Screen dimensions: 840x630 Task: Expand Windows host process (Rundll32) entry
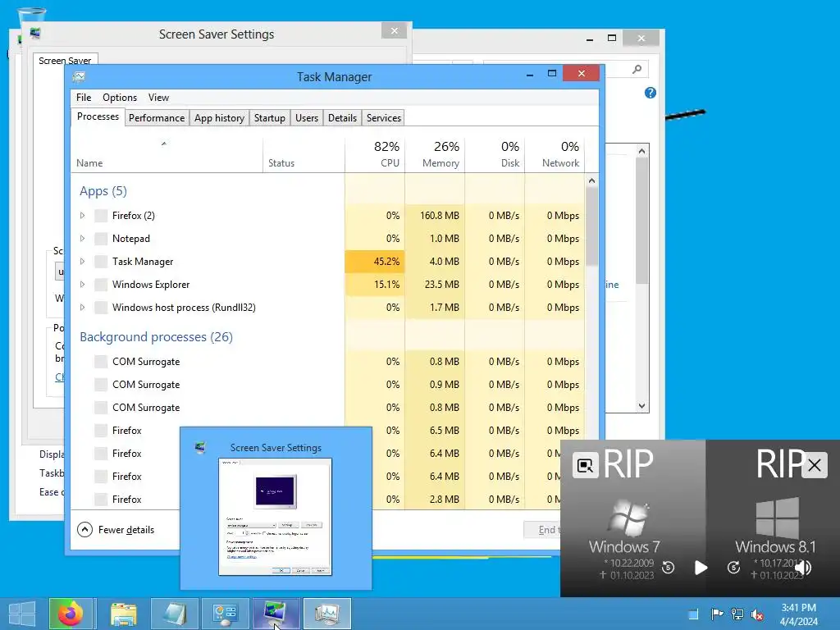[83, 308]
